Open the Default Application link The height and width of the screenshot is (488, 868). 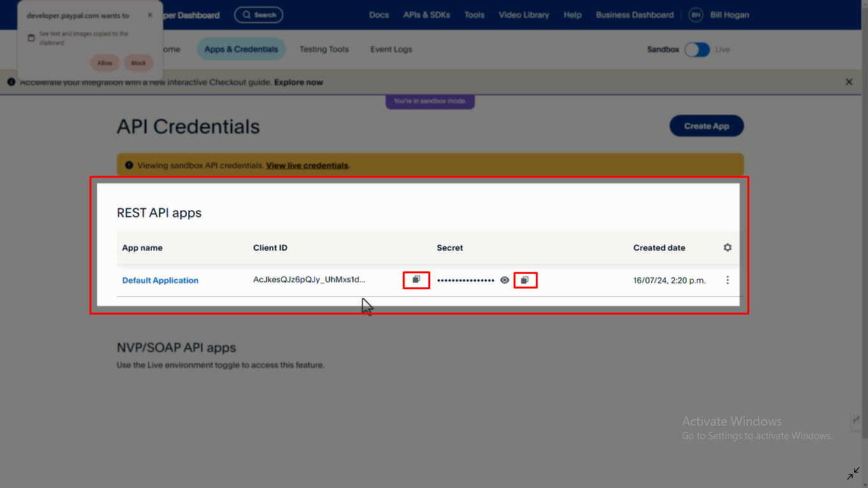[160, 280]
